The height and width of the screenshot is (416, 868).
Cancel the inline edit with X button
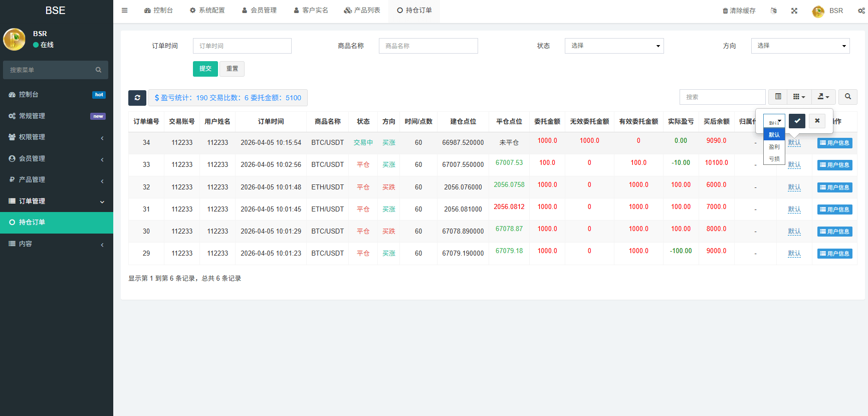click(x=817, y=121)
